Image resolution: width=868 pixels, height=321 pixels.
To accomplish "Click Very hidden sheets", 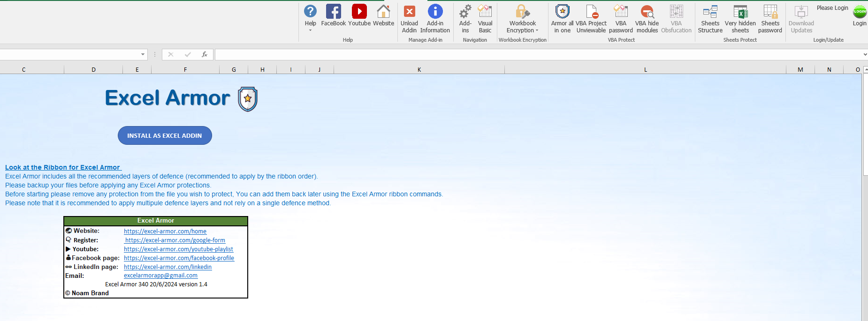I will tap(740, 19).
